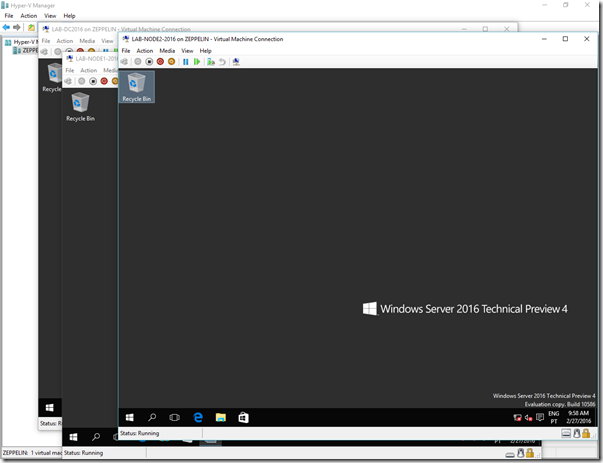Click padlock icon in LAB-NODE2 status bar

tap(586, 434)
